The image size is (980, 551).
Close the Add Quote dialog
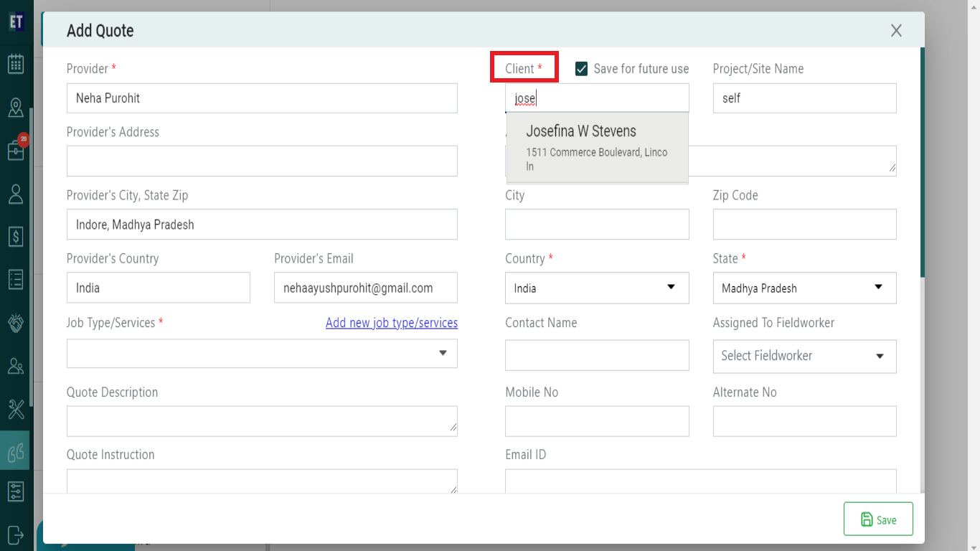pyautogui.click(x=896, y=30)
